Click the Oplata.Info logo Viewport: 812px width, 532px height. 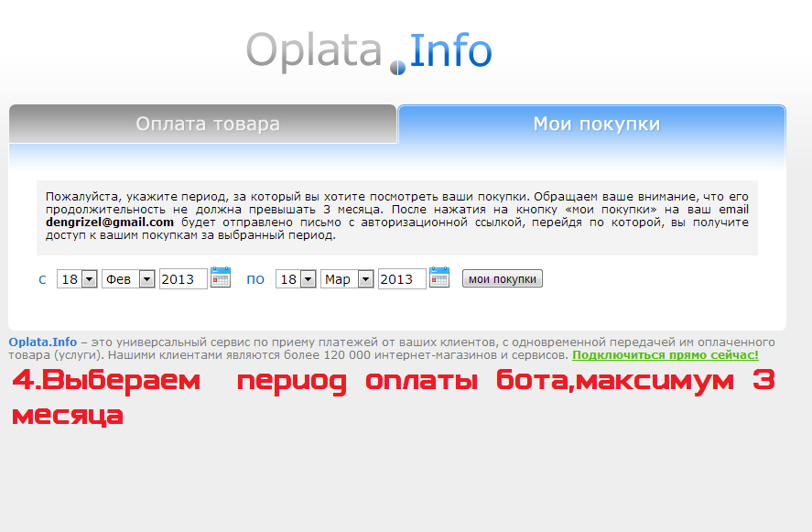pos(369,52)
